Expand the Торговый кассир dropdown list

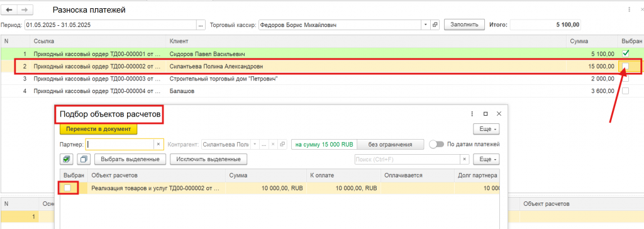426,25
